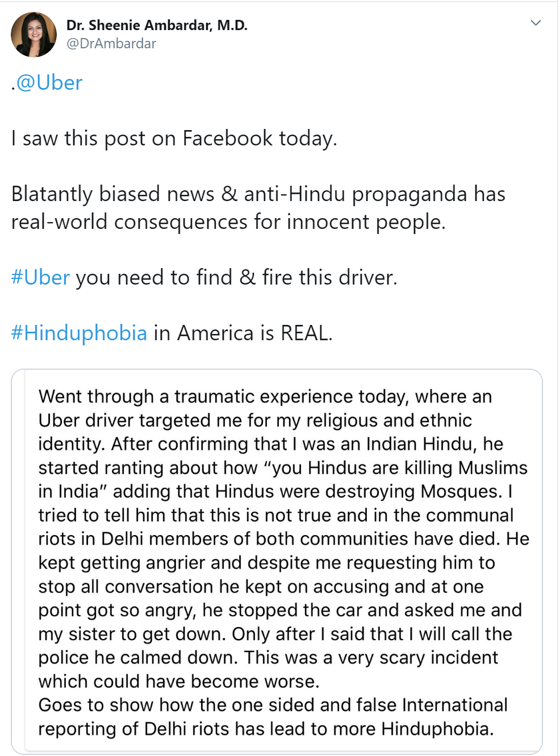Viewport: 560px width, 756px height.
Task: Follow the #Uber hashtag
Action: 40,278
